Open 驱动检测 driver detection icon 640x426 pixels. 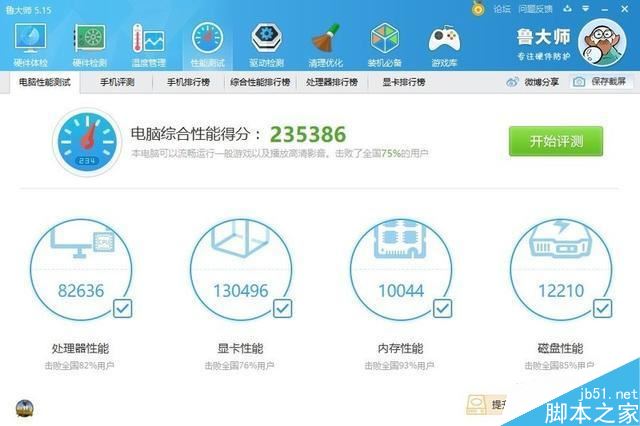pos(267,38)
